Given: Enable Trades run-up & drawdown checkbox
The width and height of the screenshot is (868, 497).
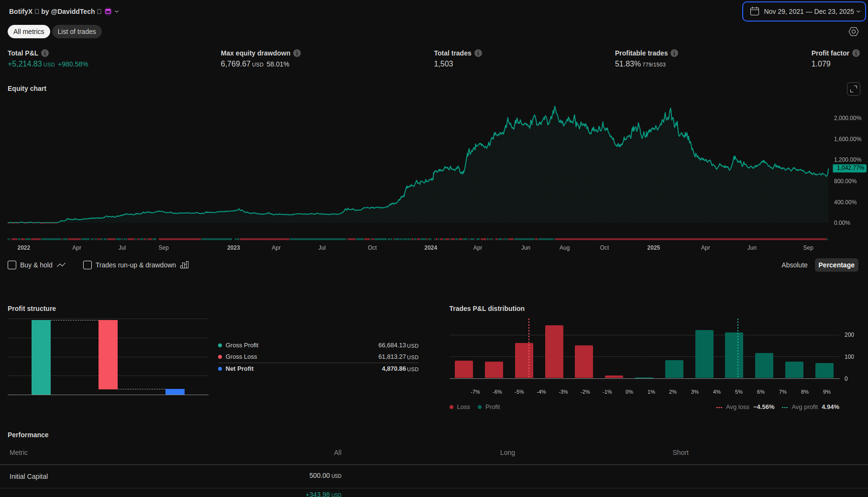Looking at the screenshot, I should [88, 265].
